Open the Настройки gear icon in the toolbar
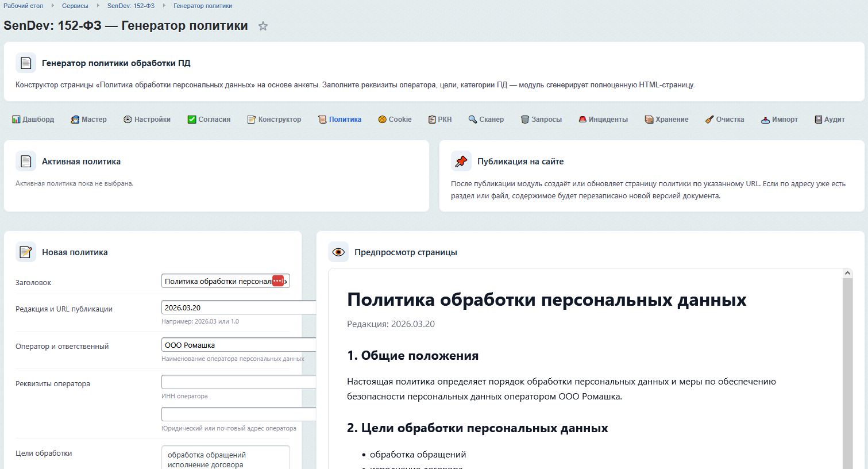Screen dimensions: 868x469 coord(126,119)
